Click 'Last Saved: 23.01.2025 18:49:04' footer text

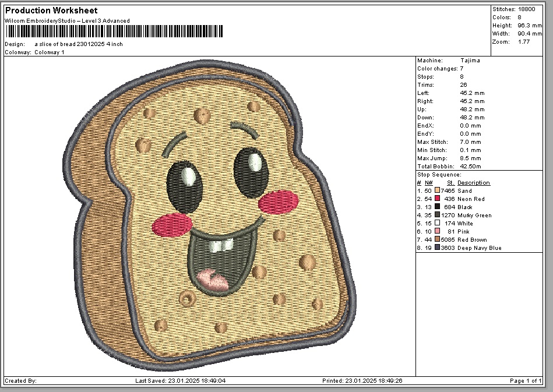click(x=180, y=381)
